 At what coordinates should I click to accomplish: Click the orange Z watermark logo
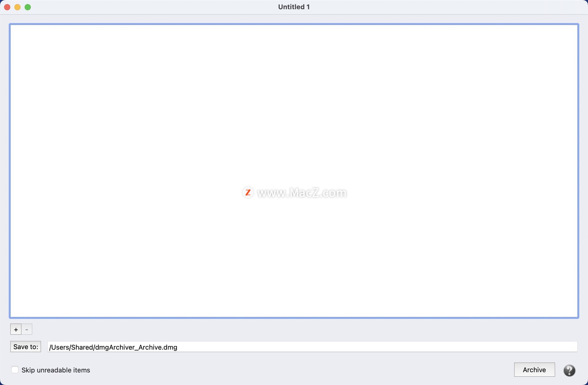click(248, 192)
